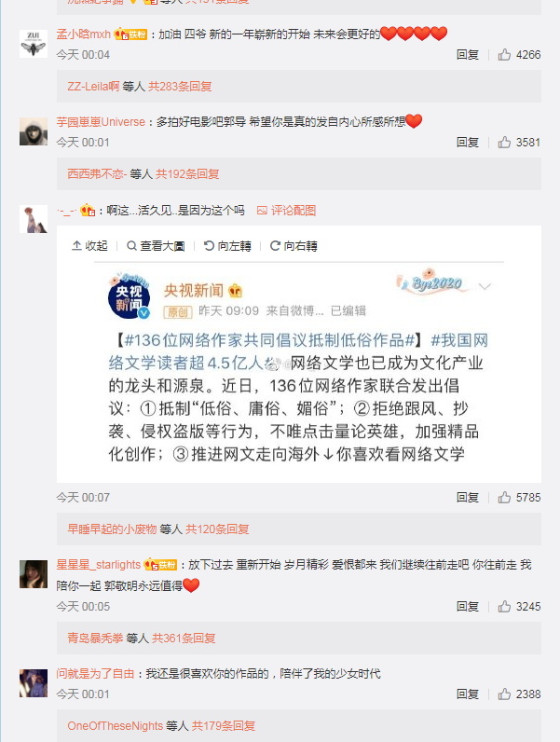This screenshot has width=560, height=742.
Task: Click thumbs-up on 星星星_starlights comment
Action: [x=504, y=607]
